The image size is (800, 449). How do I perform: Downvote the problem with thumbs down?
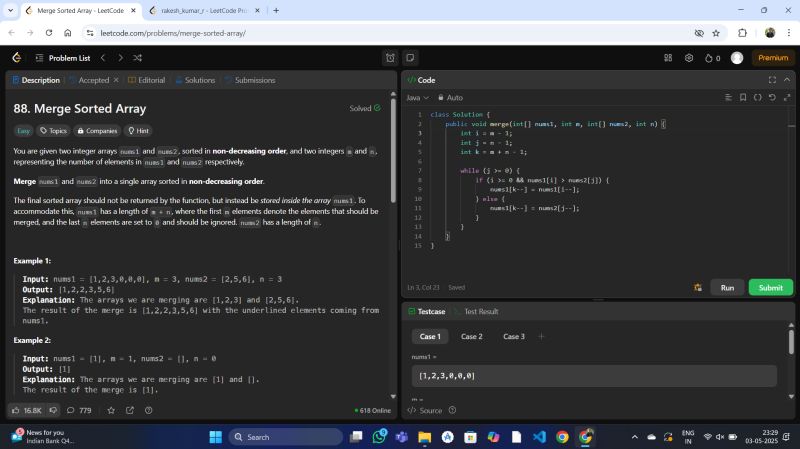55,410
